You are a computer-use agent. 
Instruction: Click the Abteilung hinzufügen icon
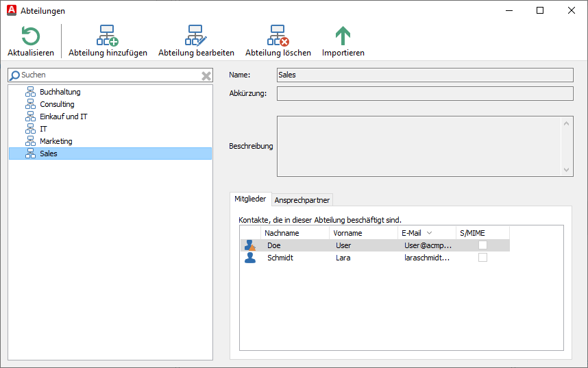[108, 36]
